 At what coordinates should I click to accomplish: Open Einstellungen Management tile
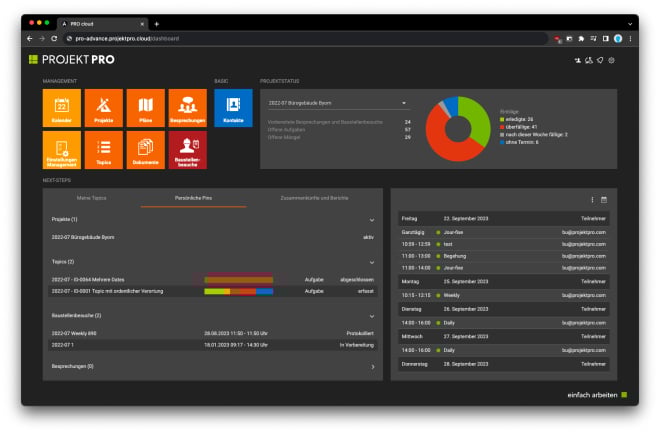tap(61, 150)
